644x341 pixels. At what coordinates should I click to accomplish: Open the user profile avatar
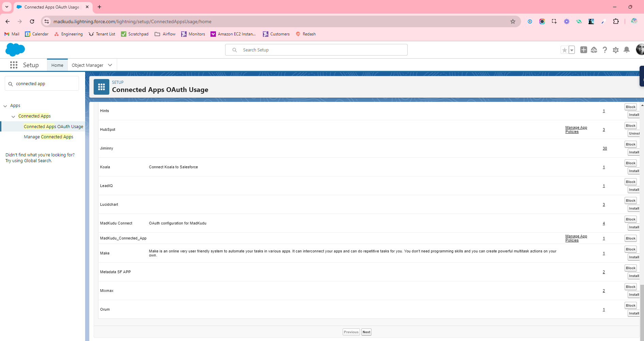click(x=640, y=49)
